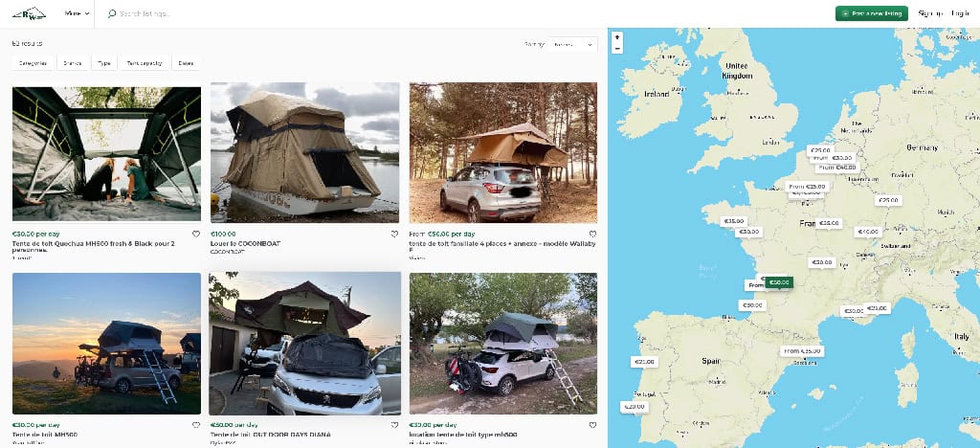Open title Tente de toit OUT DOOR DAYS DIANA
Screen dimensions: 980x448
tap(271, 435)
